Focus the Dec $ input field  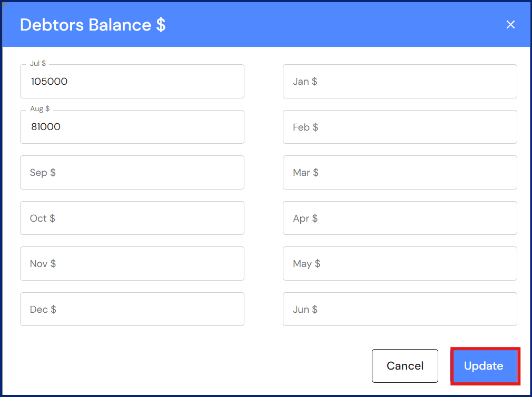pos(132,309)
